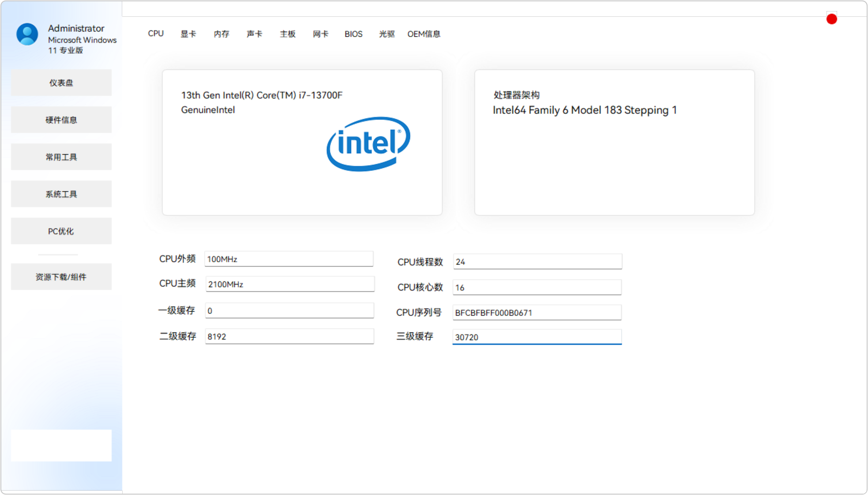The height and width of the screenshot is (495, 868).
Task: Click the 三级缓存 field showing 30720
Action: coord(537,337)
